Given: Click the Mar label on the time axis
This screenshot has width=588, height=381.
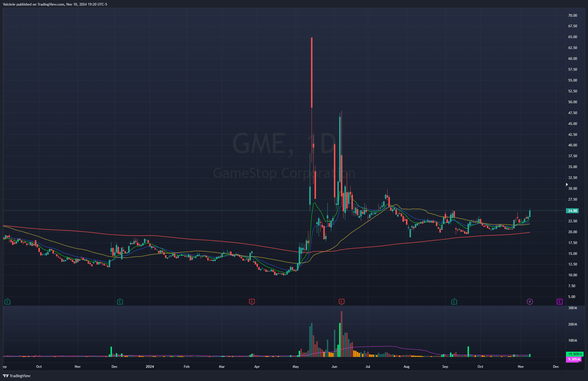Looking at the screenshot, I should [x=222, y=367].
